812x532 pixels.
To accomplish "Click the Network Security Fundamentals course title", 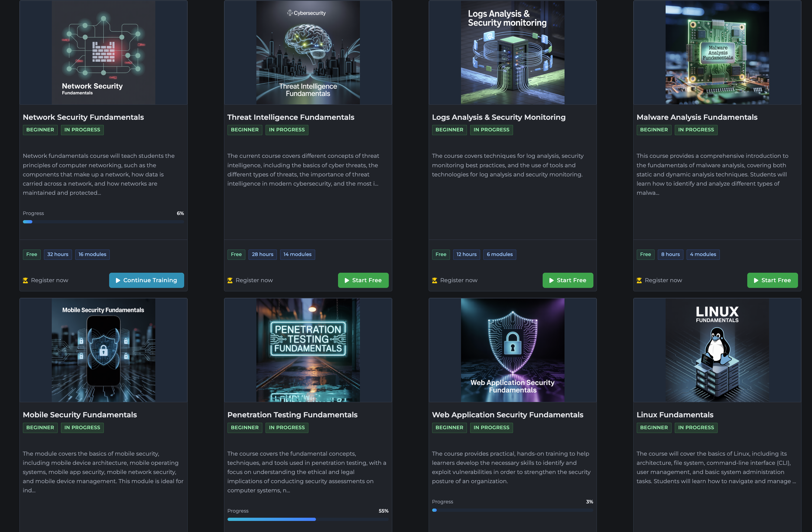I will tap(83, 117).
